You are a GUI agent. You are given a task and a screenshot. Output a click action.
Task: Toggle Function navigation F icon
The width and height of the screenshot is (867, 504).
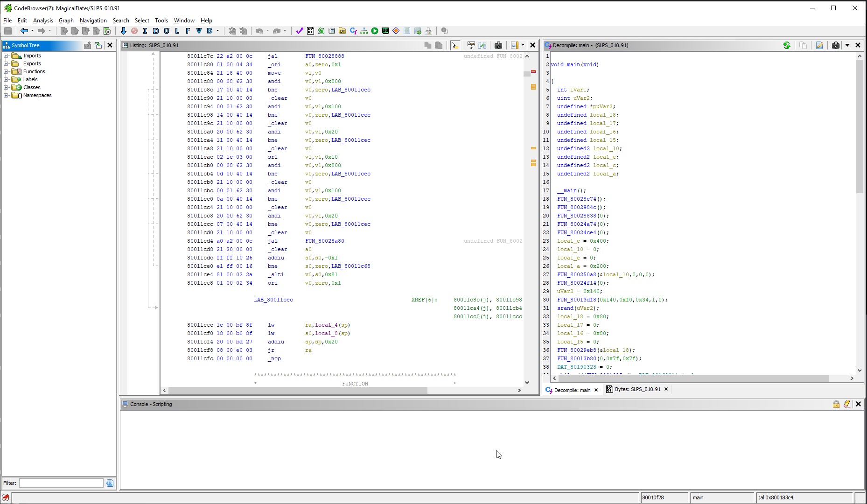[x=188, y=31]
